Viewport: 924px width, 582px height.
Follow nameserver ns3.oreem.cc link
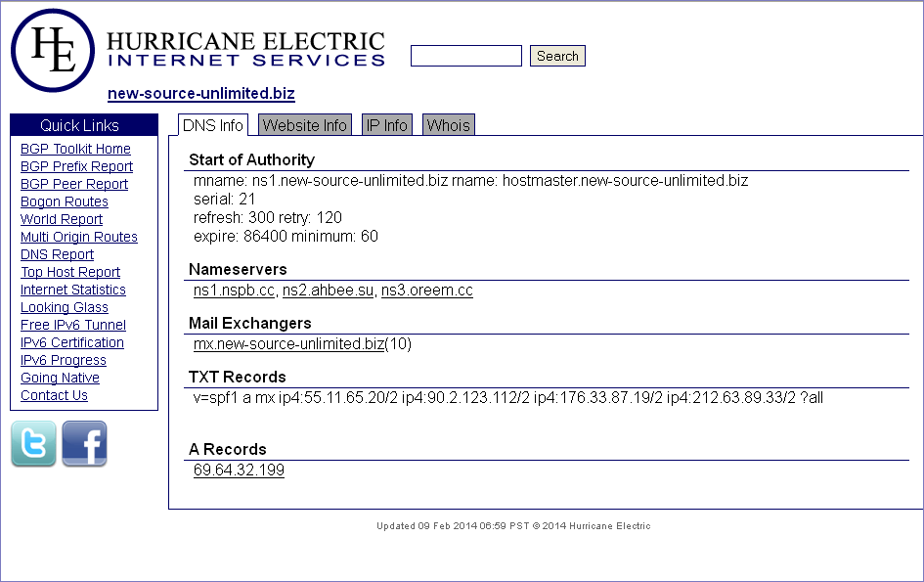click(x=426, y=291)
